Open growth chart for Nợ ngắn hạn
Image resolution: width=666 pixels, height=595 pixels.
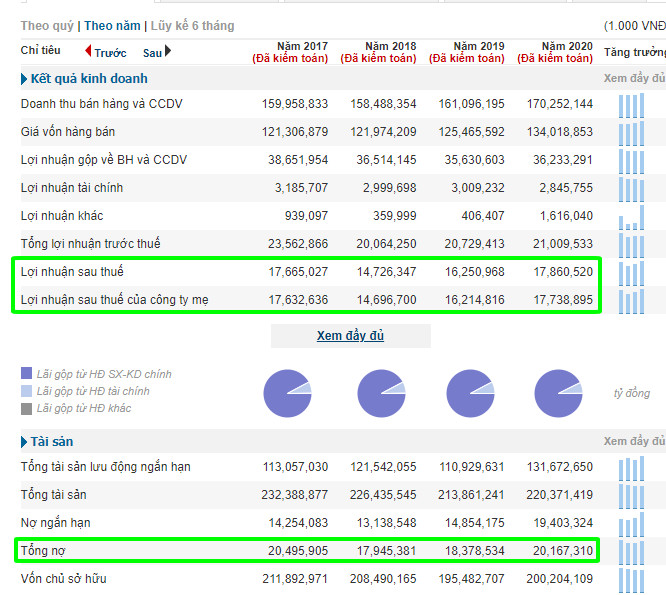632,525
